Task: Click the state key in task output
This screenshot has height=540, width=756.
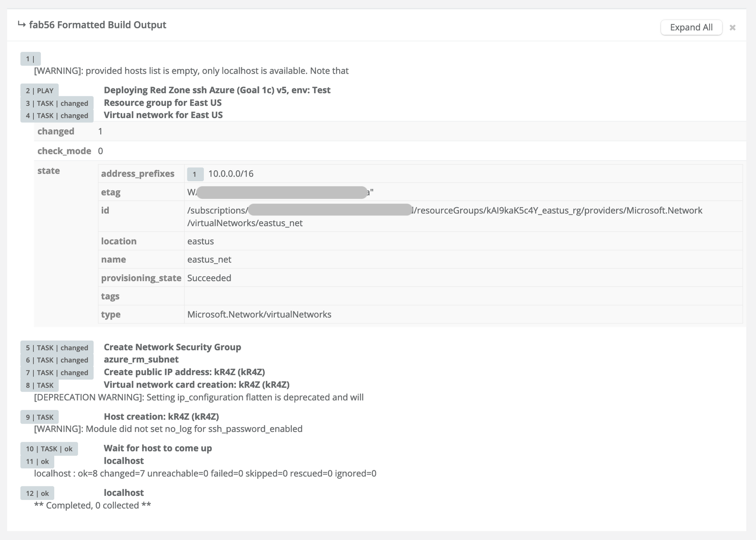Action: (48, 171)
